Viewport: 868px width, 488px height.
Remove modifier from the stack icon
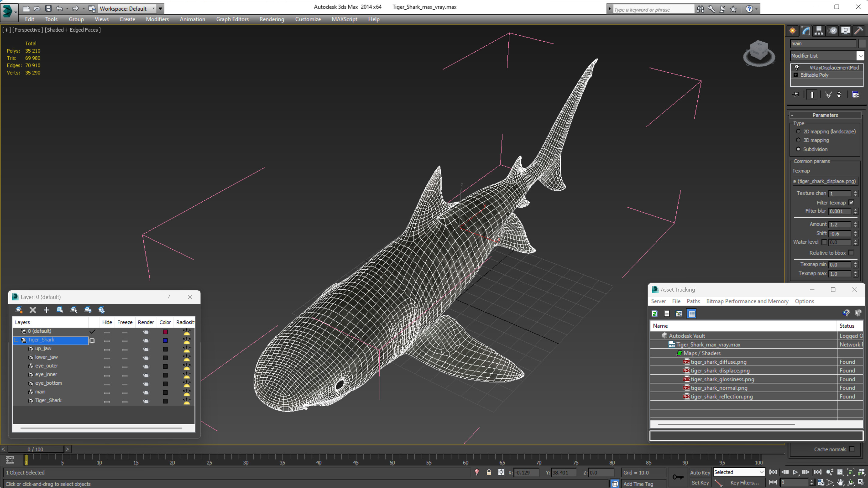(839, 94)
